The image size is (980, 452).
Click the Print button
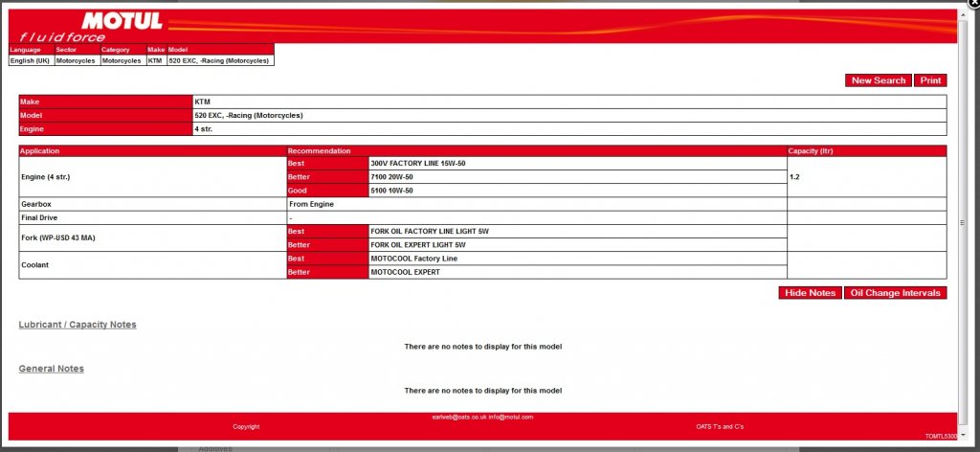930,80
